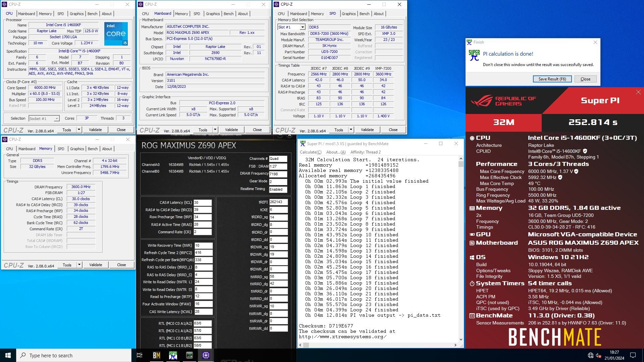Open BenchMate from the taskbar
This screenshot has height=362, width=644.
156,355
